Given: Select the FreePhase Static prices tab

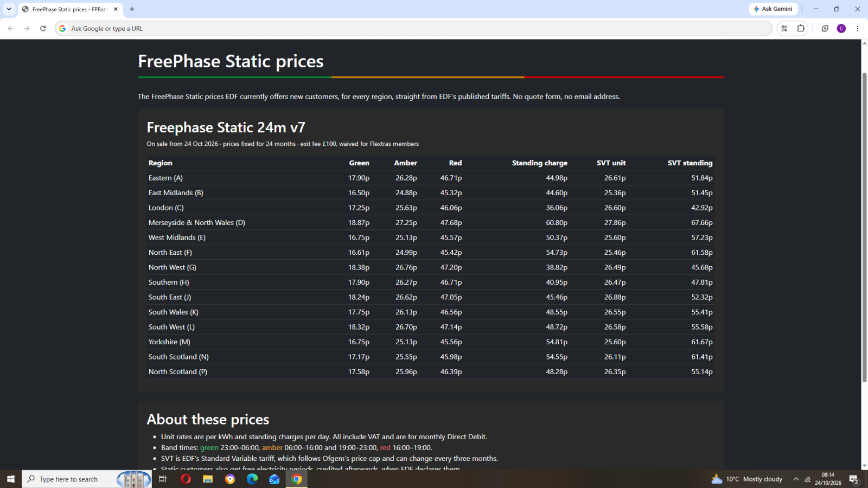Looking at the screenshot, I should 71,9.
